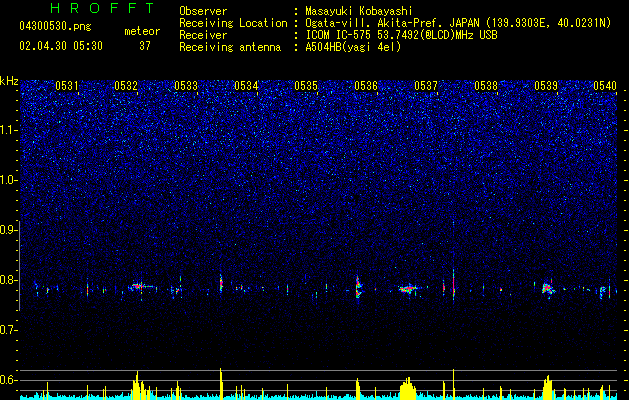Screen dimensions: 629x400
Task: Click the 0.9 kHz axis label
Action: point(9,230)
